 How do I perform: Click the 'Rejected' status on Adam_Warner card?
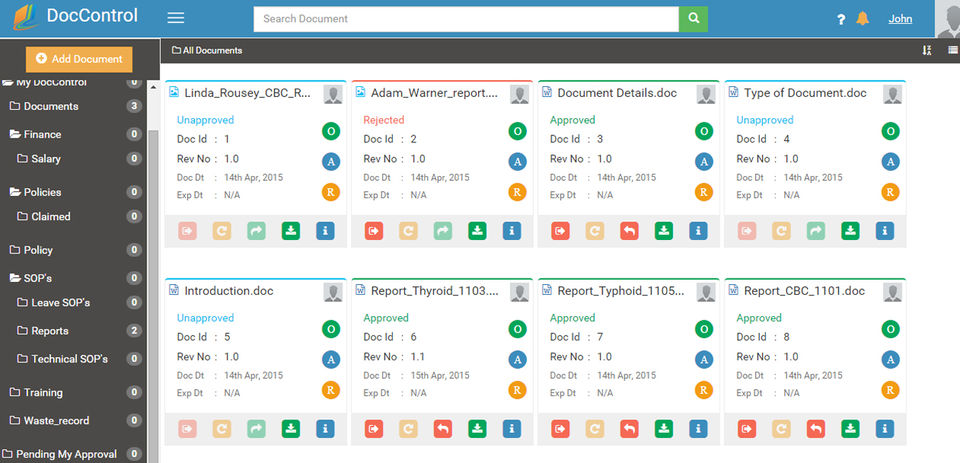pyautogui.click(x=384, y=120)
